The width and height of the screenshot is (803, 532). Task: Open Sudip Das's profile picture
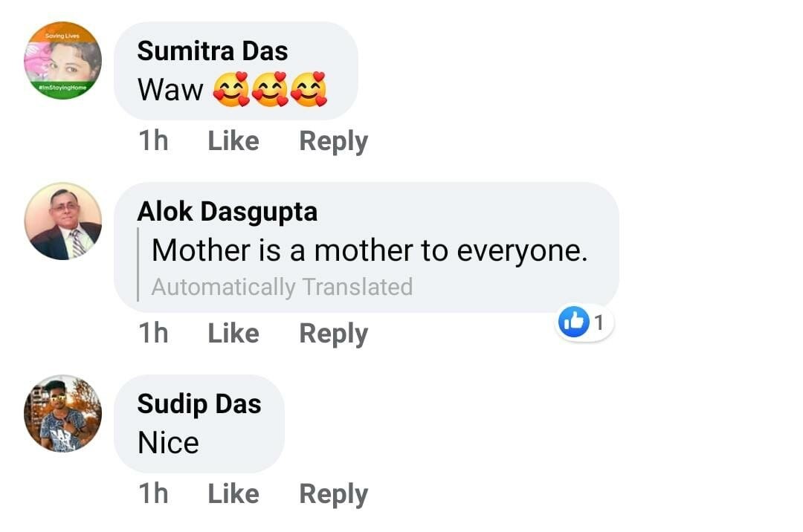tap(62, 413)
